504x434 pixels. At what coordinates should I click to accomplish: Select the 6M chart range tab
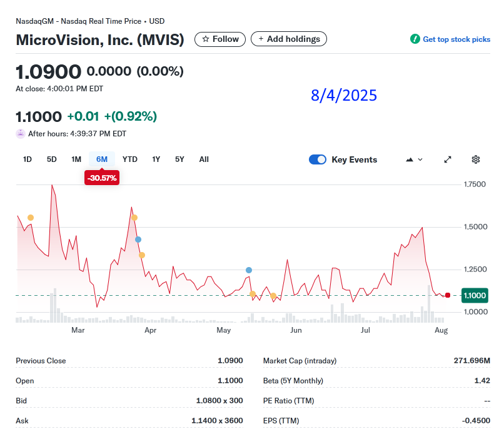(x=102, y=159)
